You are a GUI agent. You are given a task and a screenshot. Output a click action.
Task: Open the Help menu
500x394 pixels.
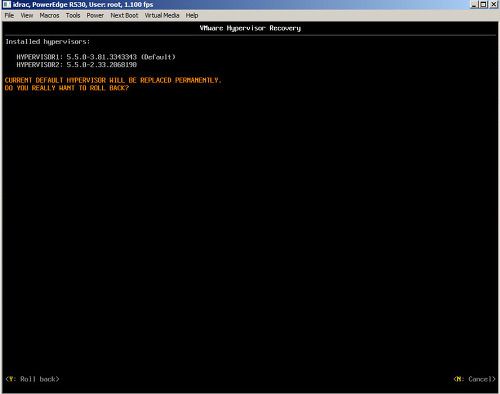(192, 15)
